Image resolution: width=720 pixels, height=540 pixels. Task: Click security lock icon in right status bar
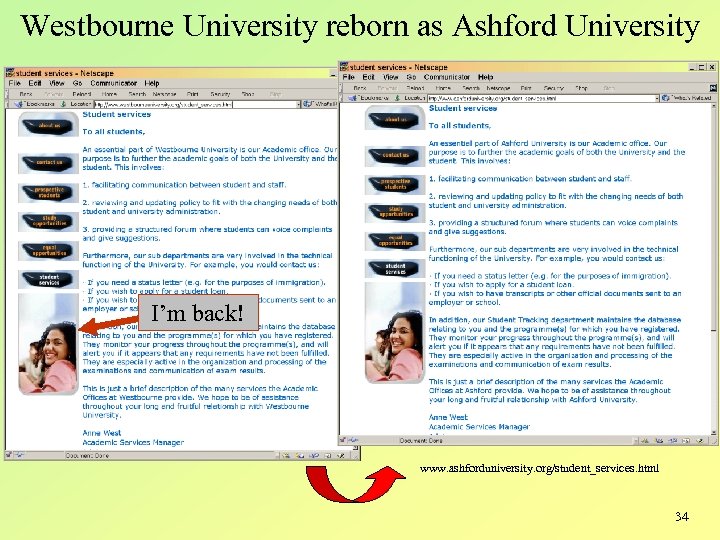343,440
